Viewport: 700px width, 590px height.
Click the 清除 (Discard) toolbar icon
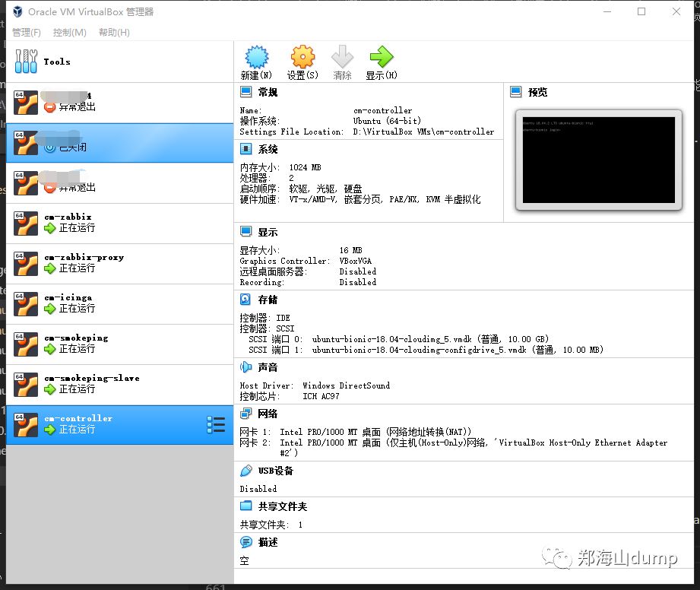342,56
